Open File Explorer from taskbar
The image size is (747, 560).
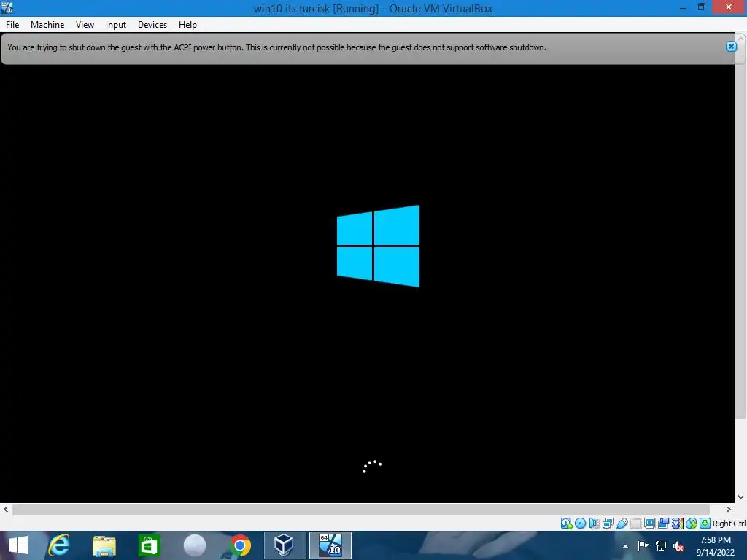click(x=104, y=545)
